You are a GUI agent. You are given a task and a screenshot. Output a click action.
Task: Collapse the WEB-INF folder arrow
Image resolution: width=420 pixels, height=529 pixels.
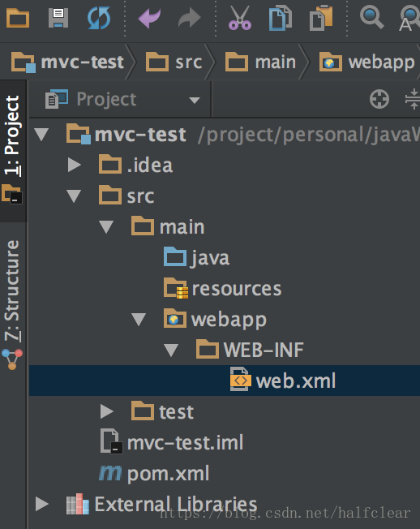[171, 351]
